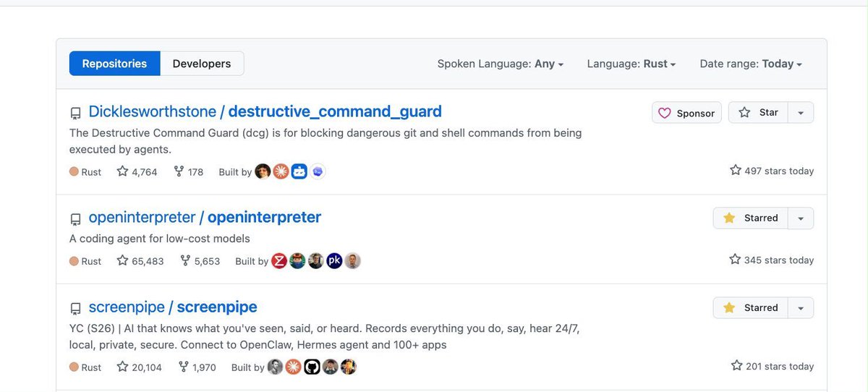868x392 pixels.
Task: Open fourth contributor avatar of screenpipe
Action: click(331, 367)
